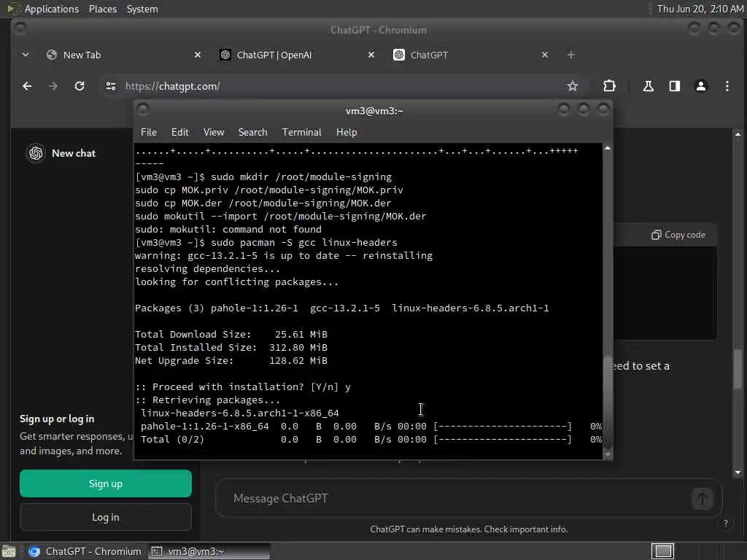Click the terminal title bar vm3@vm3:~
Image resolution: width=747 pixels, height=560 pixels.
click(x=374, y=111)
